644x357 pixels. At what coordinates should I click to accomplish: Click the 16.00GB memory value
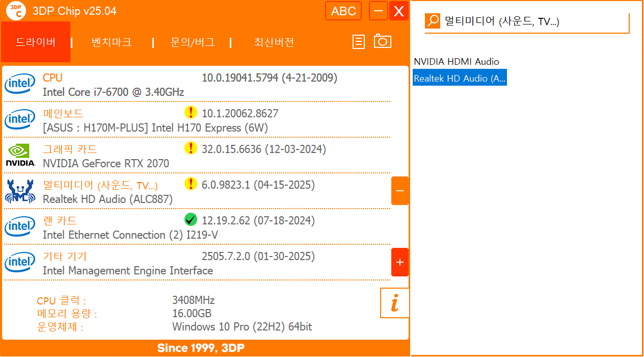pos(192,313)
